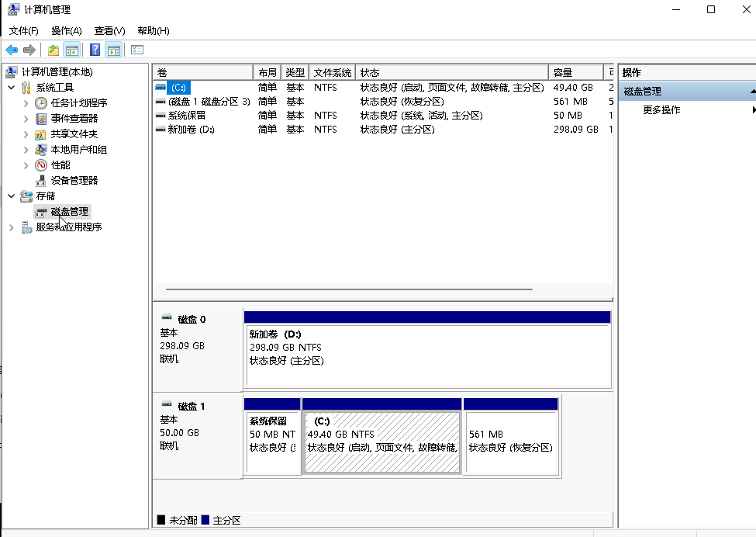Click the 存储 storage icon
The height and width of the screenshot is (537, 756).
pyautogui.click(x=26, y=196)
